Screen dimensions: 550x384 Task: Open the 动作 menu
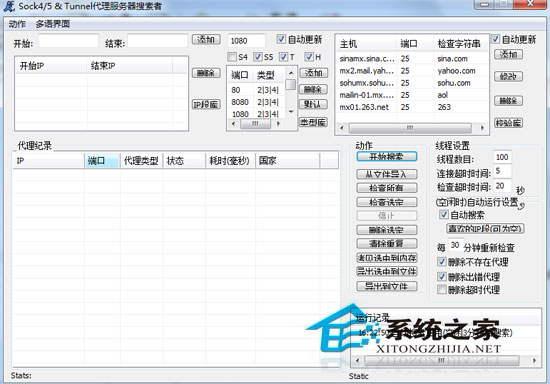coord(17,24)
